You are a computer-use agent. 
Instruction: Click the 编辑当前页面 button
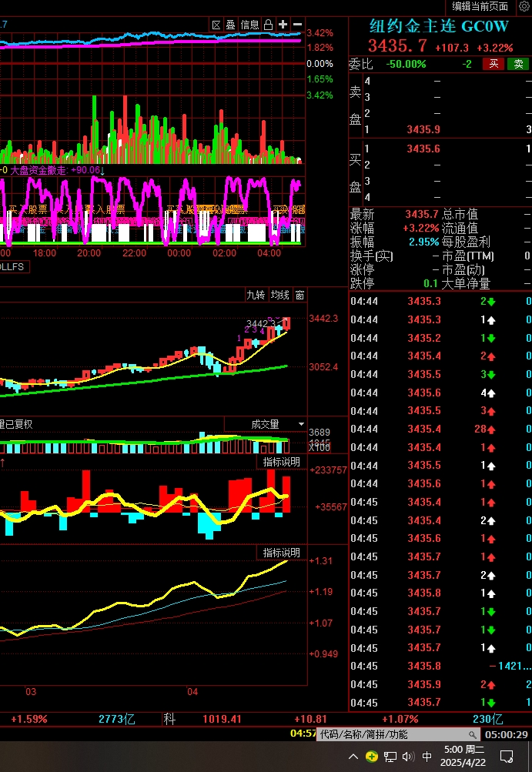[480, 6]
